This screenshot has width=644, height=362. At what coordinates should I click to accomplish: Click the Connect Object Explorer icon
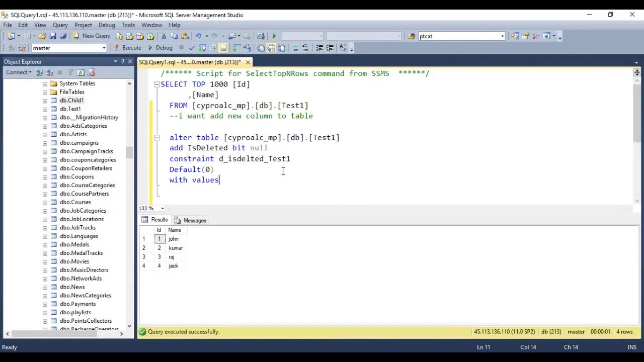click(39, 72)
